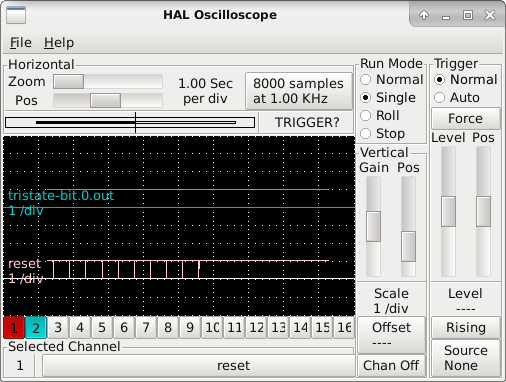Set Run Mode to Normal
The height and width of the screenshot is (382, 506).
392,80
